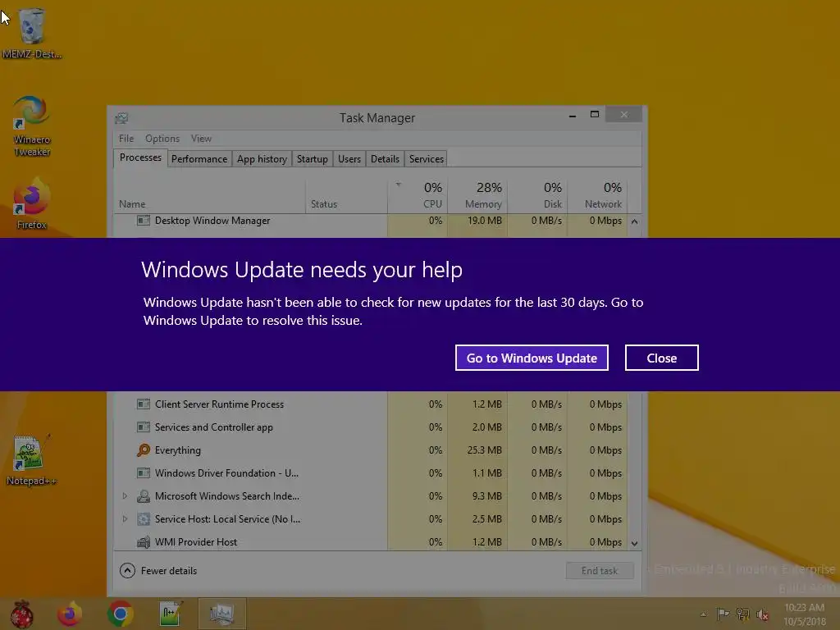The width and height of the screenshot is (840, 630).
Task: Click the Service Host Local Service icon
Action: tap(143, 519)
